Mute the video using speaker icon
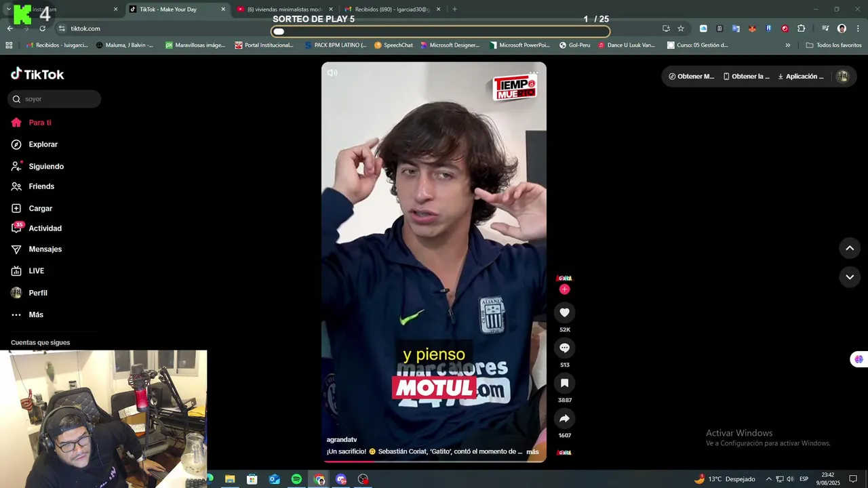Viewport: 868px width, 488px height. point(332,73)
